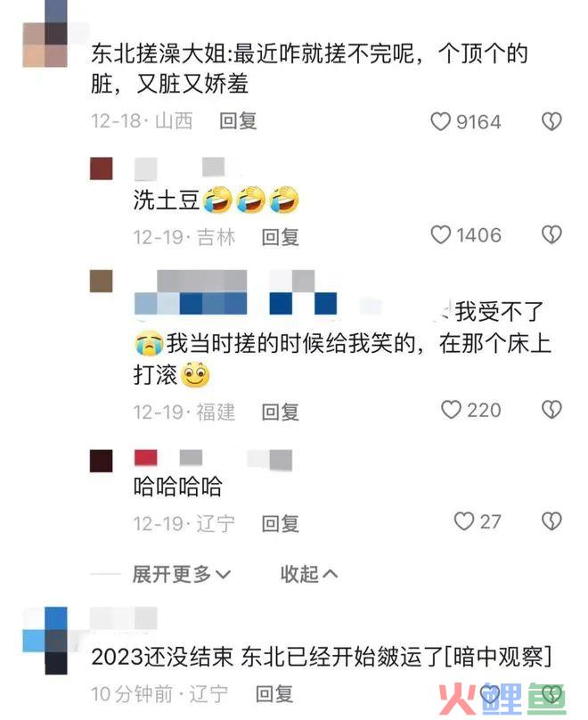Image resolution: width=588 pixels, height=720 pixels.
Task: Reply to the 10分钟前 辽宁 comment
Action: (274, 694)
